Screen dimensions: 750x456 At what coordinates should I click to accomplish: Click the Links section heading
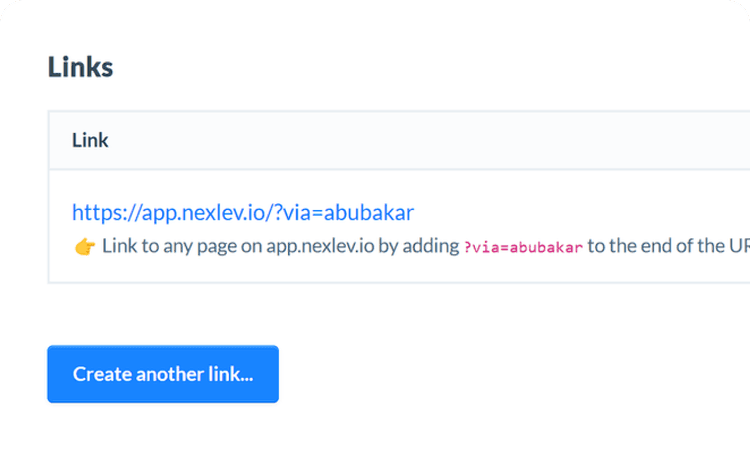click(x=80, y=67)
